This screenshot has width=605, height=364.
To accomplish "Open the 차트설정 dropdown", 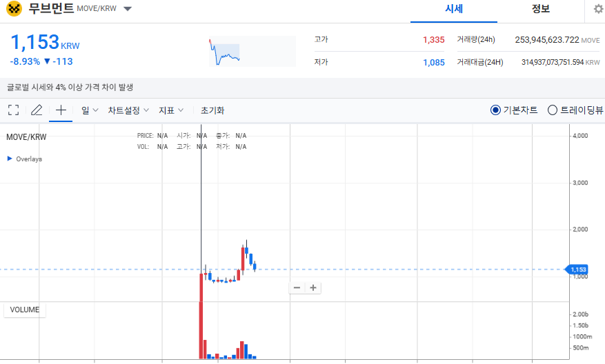I will (128, 110).
